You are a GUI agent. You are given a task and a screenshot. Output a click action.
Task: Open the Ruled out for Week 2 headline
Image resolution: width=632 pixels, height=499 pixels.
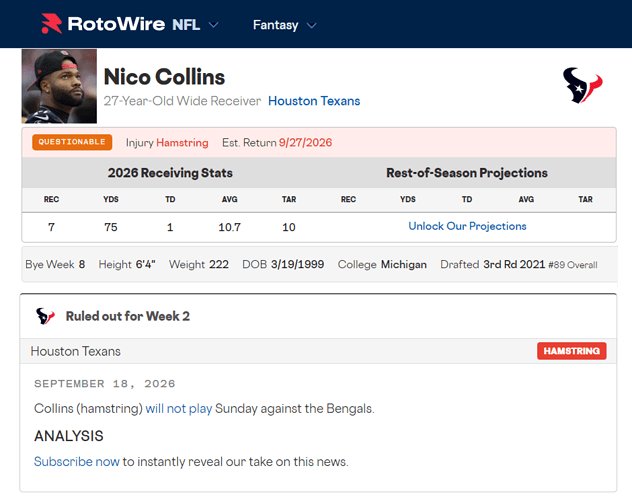click(128, 316)
